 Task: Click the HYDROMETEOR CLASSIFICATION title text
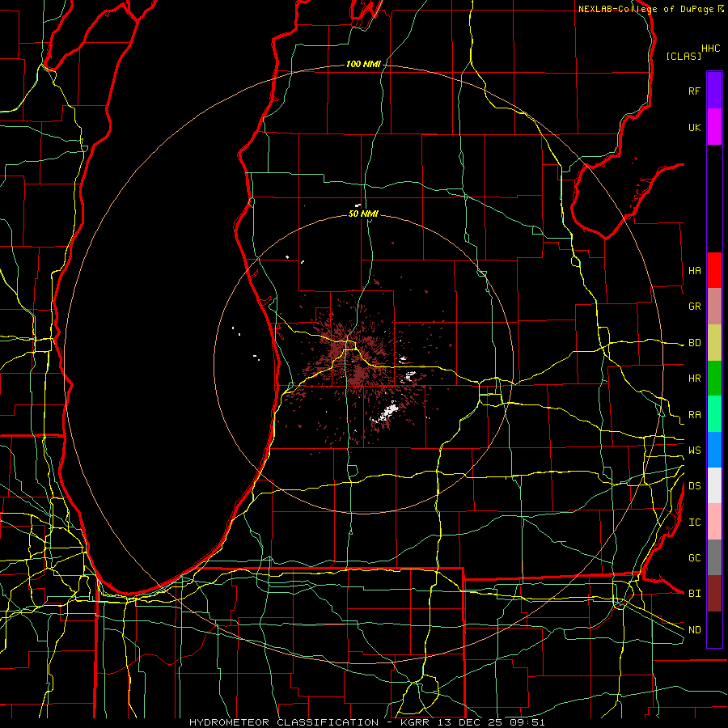coord(284,722)
